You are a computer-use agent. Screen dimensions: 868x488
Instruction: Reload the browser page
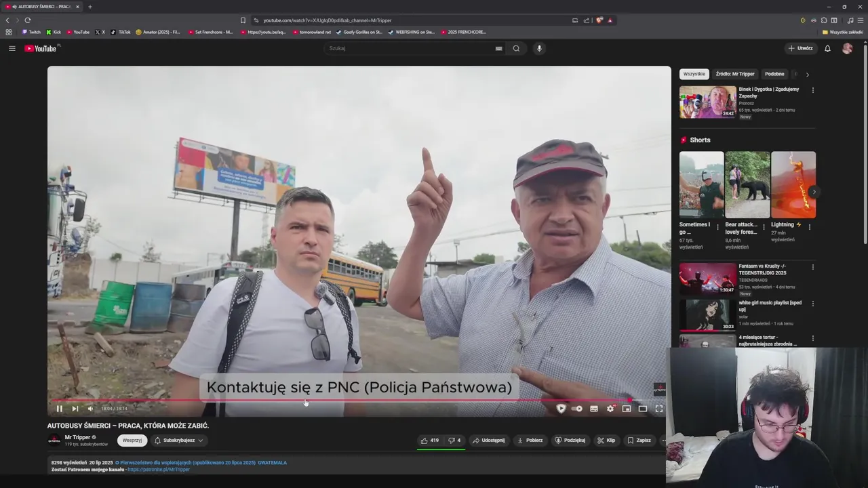pyautogui.click(x=28, y=20)
